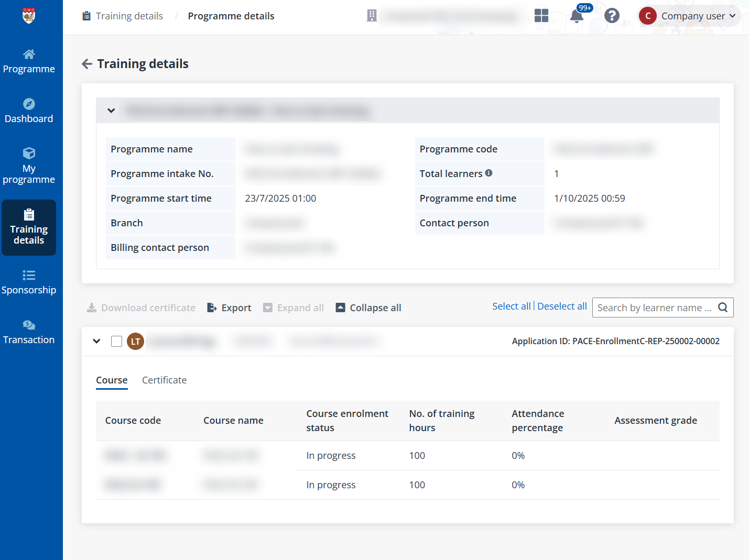This screenshot has width=749, height=560.
Task: Click the Programme name label
Action: 151,149
